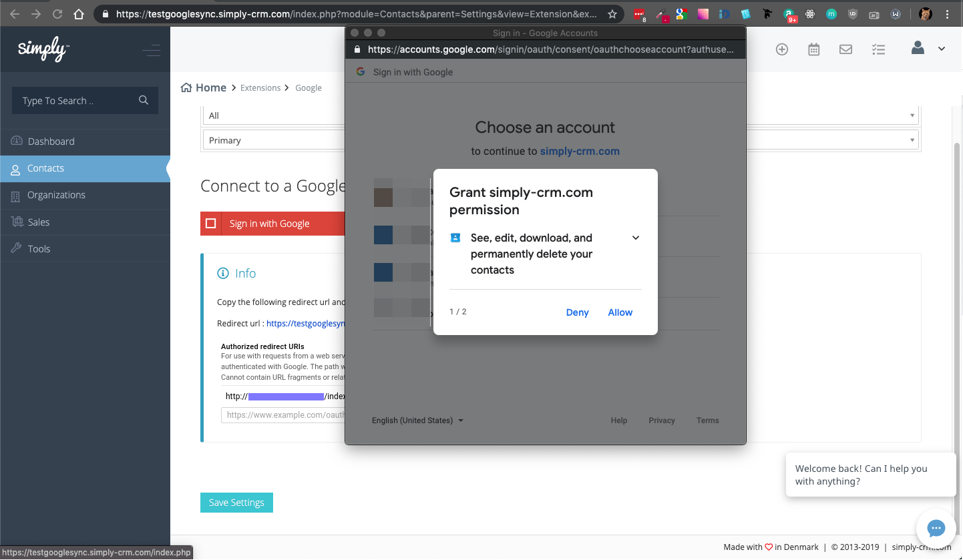Click the simply-crm.com link in popup
The image size is (963, 560).
point(580,152)
